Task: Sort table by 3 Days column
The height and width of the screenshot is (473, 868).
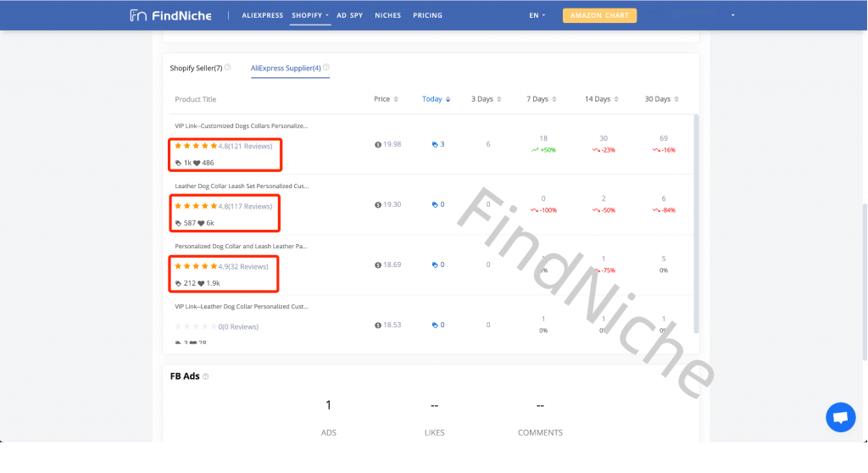Action: coord(486,99)
